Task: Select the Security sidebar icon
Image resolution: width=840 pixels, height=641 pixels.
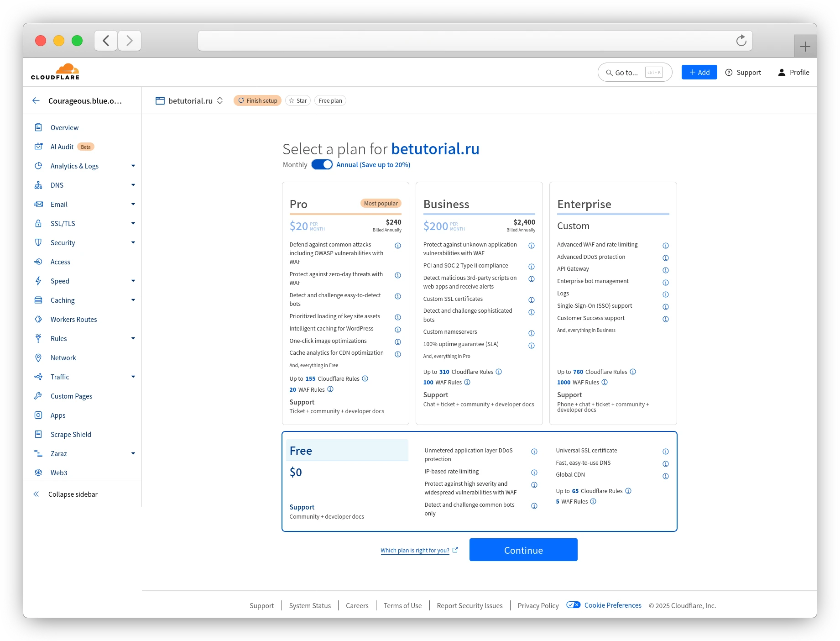Action: tap(39, 242)
